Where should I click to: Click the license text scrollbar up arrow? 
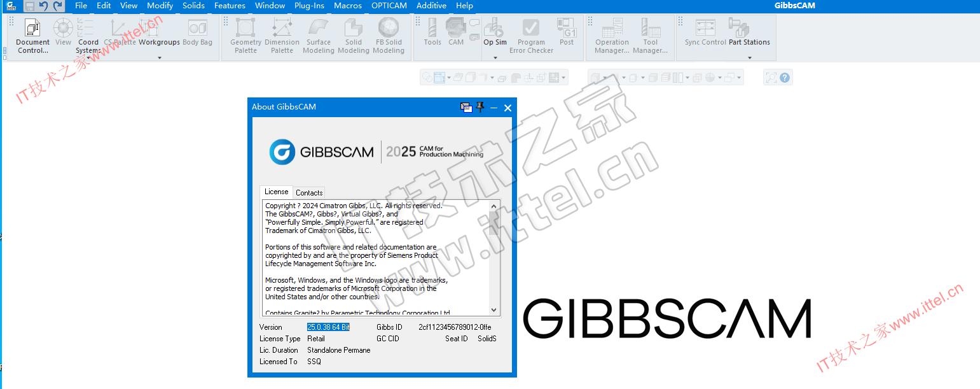click(x=494, y=206)
